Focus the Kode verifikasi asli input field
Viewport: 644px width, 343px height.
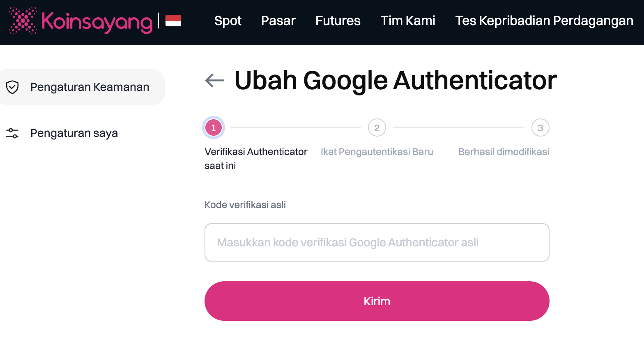click(377, 243)
